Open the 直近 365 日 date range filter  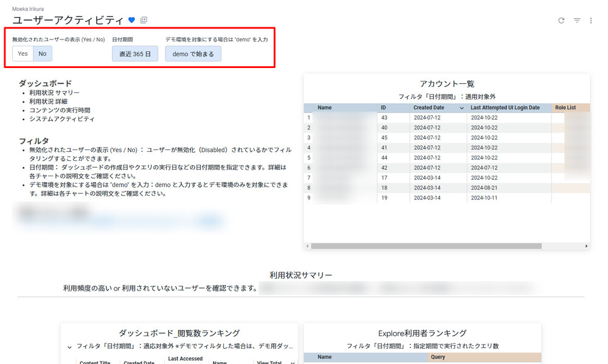coord(135,53)
